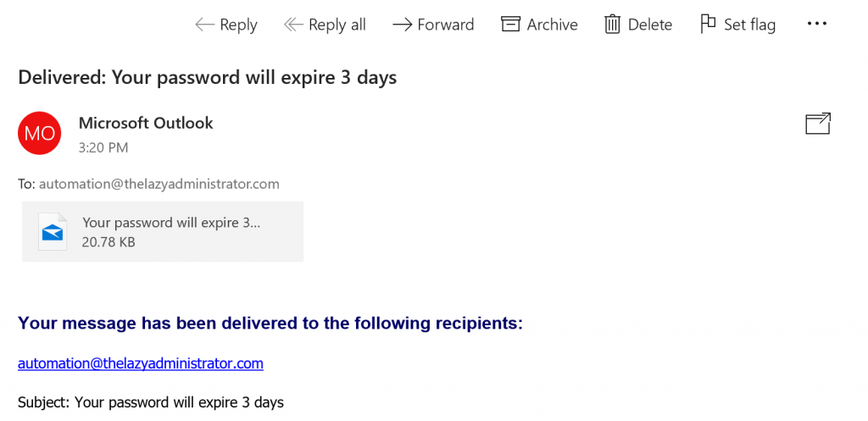Choose the Archive text label
868x421 pixels.
(x=552, y=25)
